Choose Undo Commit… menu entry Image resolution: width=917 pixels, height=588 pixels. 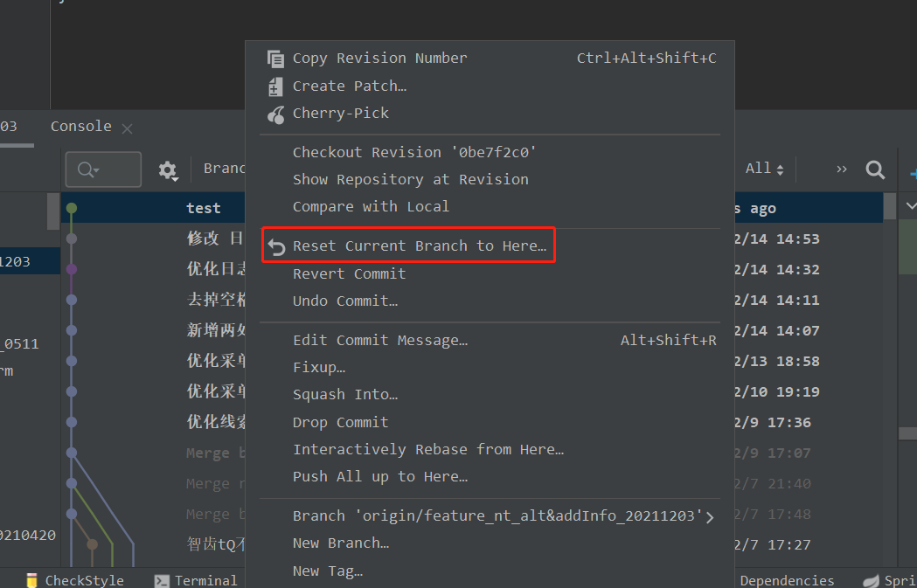click(345, 301)
